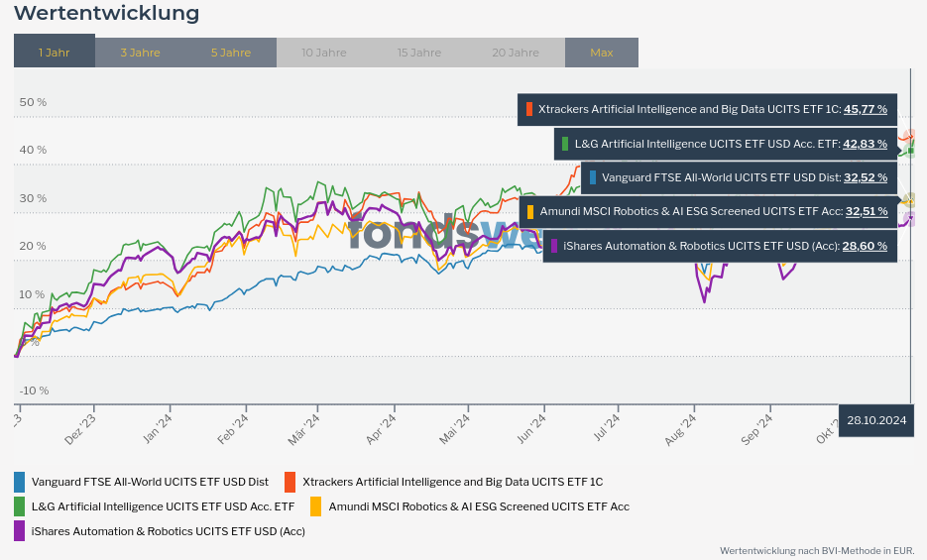
Task: Click the Amundi 32,51 % tooltip entry
Action: 707,211
